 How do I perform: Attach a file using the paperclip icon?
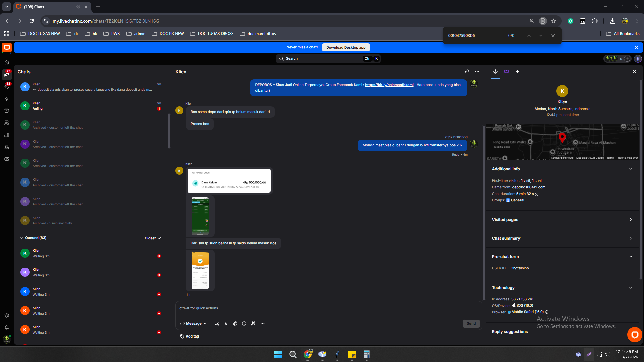[235, 324]
